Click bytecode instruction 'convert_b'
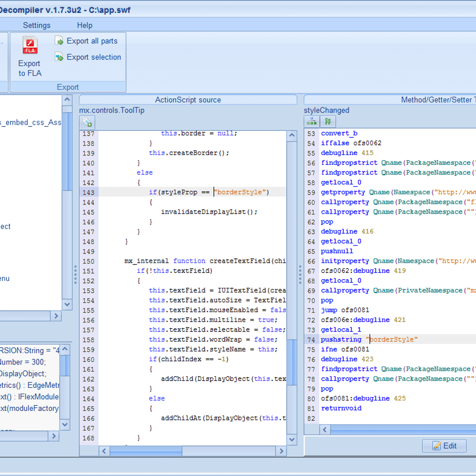 [x=339, y=133]
